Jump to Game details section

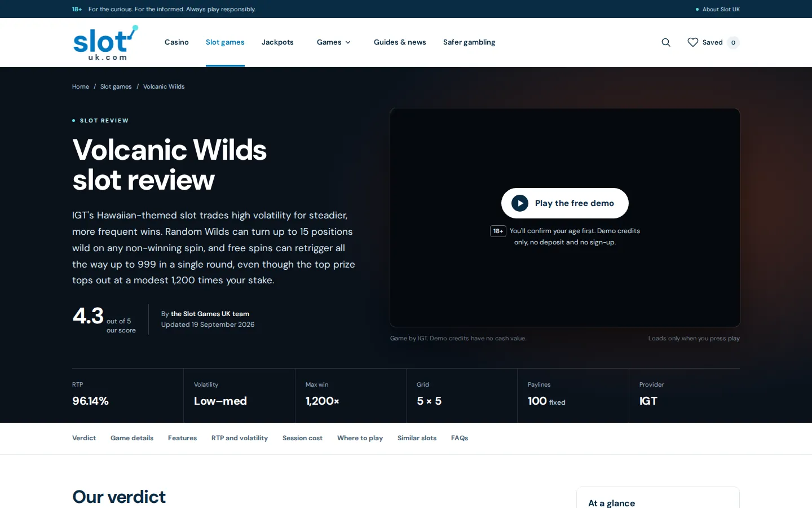[132, 438]
